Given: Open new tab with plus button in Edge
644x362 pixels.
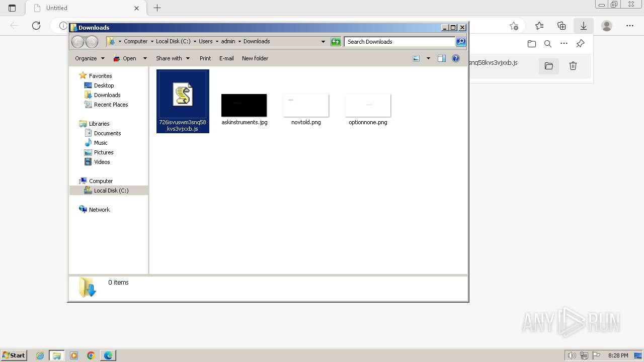Looking at the screenshot, I should (157, 8).
